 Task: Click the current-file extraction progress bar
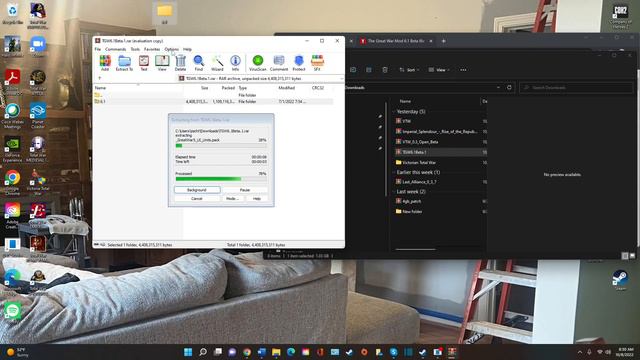point(221,146)
